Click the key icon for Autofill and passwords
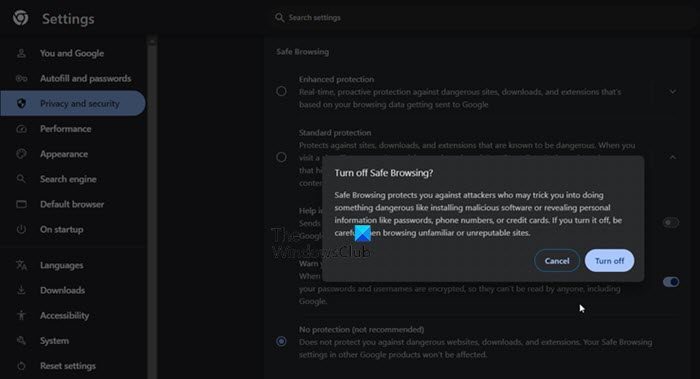The height and width of the screenshot is (379, 700). (x=21, y=79)
